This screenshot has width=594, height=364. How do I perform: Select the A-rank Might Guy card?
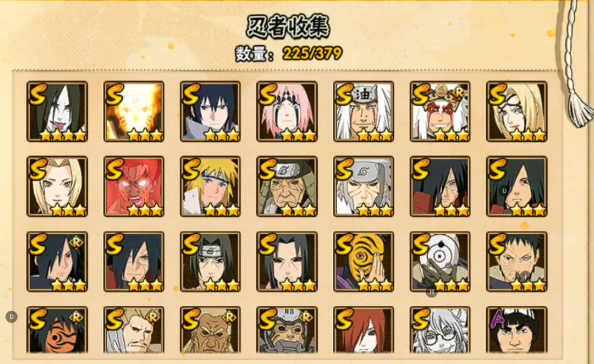(516, 330)
